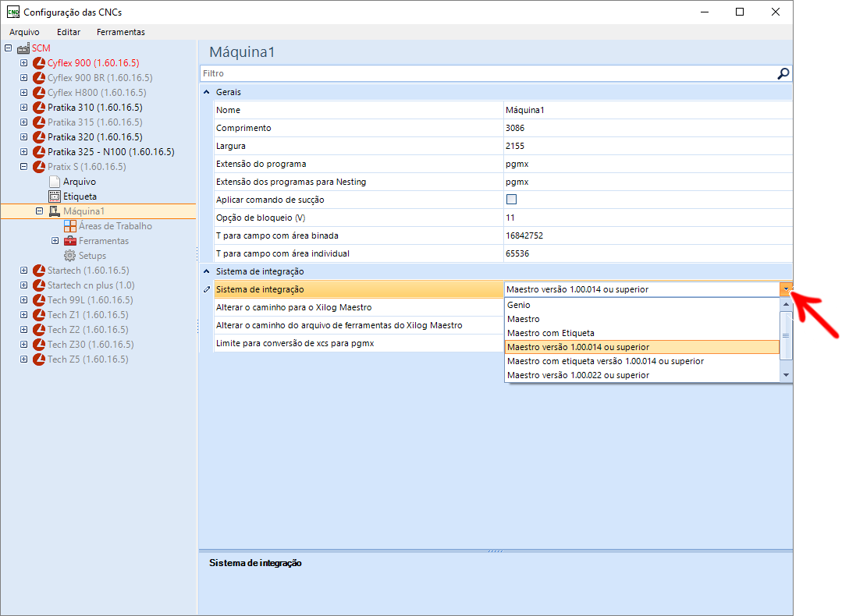
Task: Click the Cyflex 900 BR machine icon
Action: [x=39, y=78]
